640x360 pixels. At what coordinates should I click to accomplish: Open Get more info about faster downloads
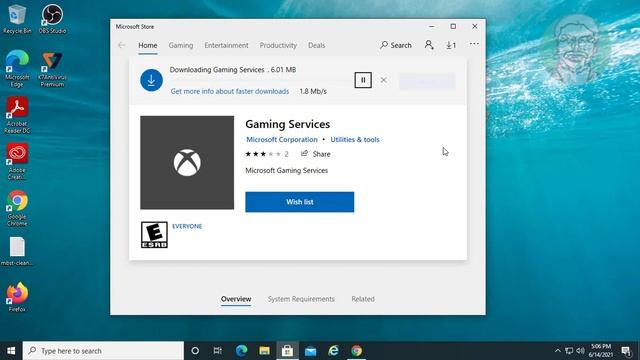point(230,91)
